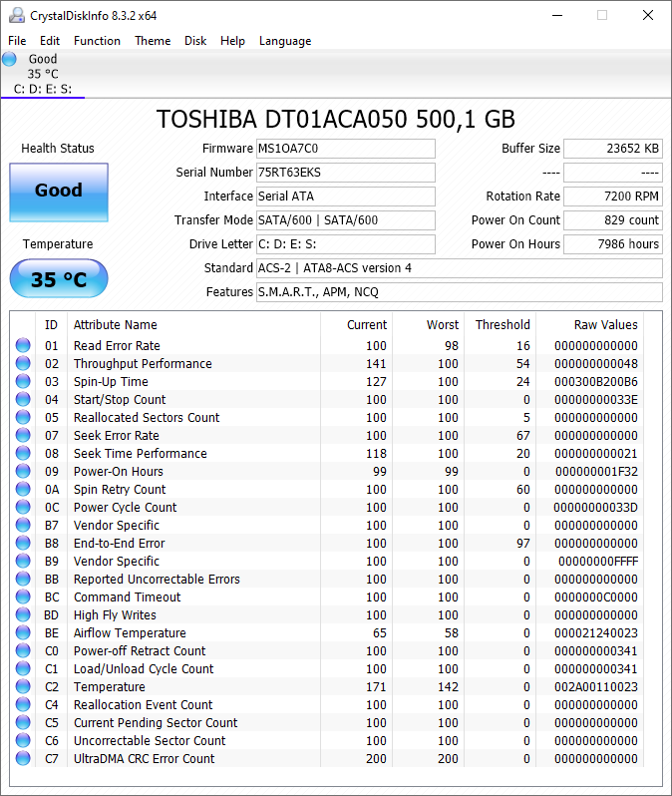Viewport: 672px width, 796px height.
Task: Click status orb for UltraDMA CRC Error Count
Action: 23,758
